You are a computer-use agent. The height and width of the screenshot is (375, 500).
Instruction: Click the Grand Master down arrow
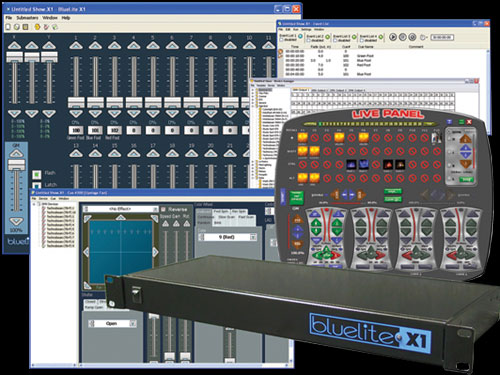click(x=16, y=221)
